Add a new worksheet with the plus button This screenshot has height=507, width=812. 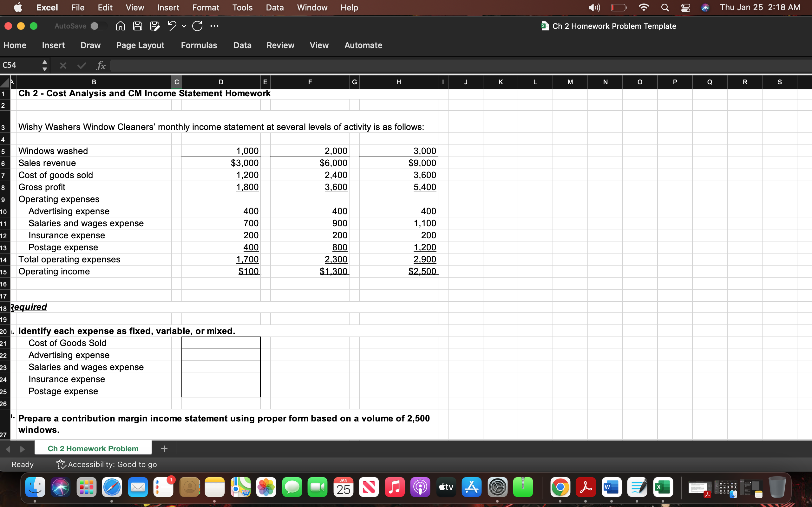[164, 448]
